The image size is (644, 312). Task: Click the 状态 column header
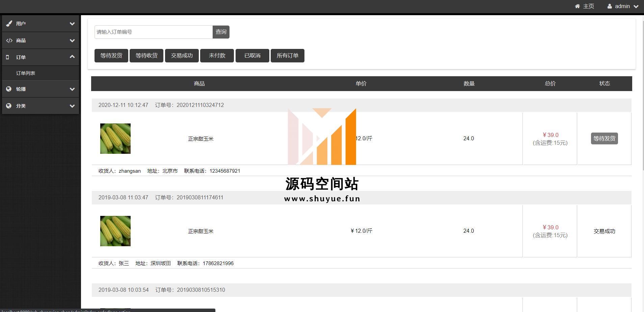pyautogui.click(x=605, y=84)
